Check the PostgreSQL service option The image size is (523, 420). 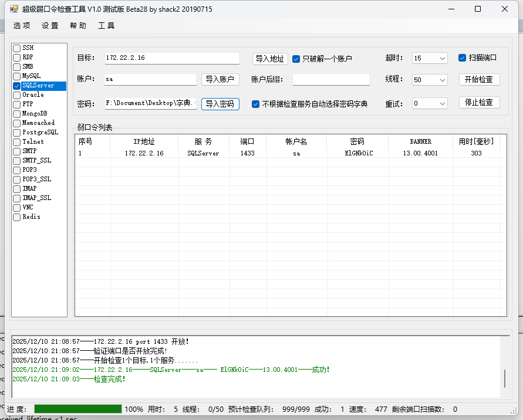coord(16,133)
